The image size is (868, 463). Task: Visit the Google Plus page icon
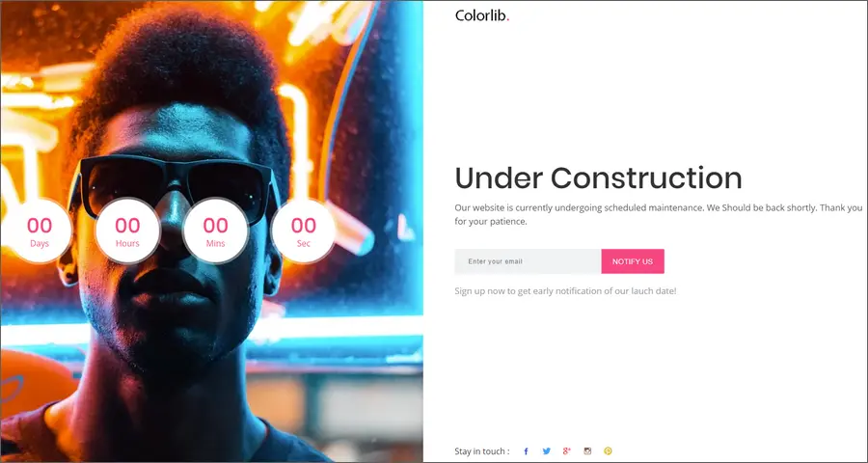click(x=566, y=450)
